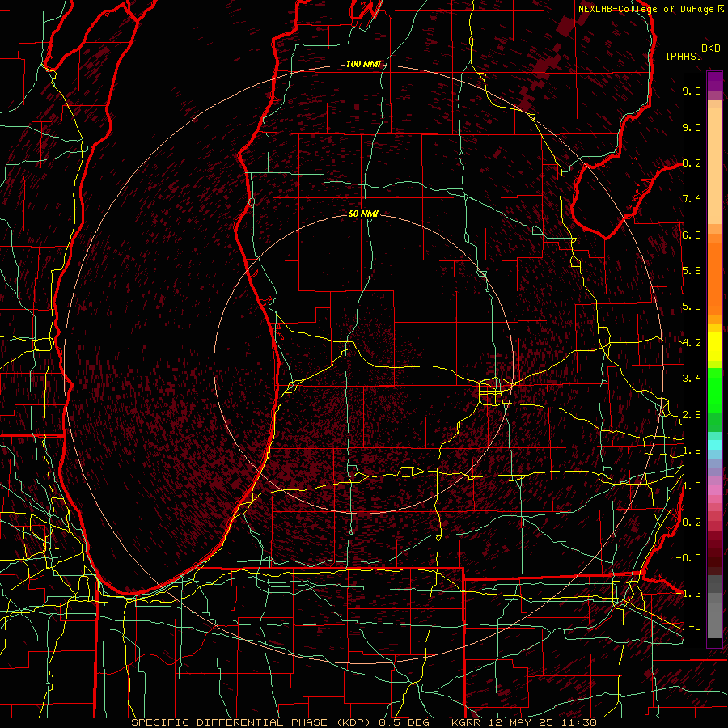The height and width of the screenshot is (728, 728).
Task: Pick the bright yellow color bar segment
Action: coord(714,346)
